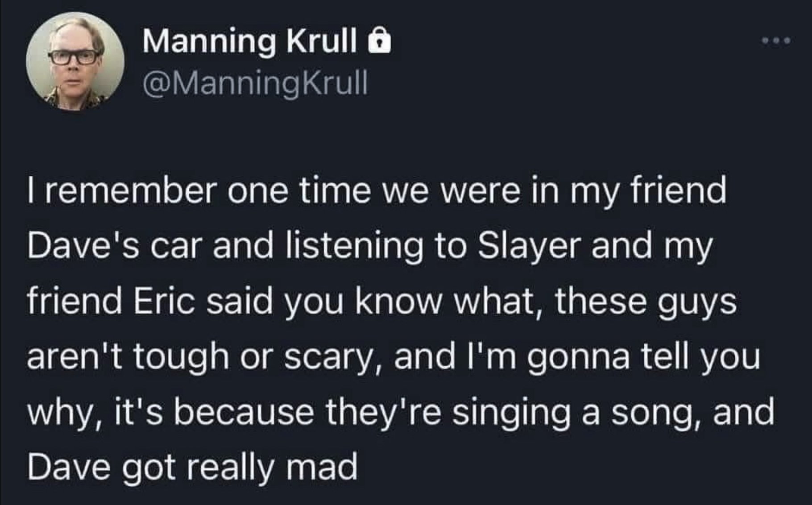The height and width of the screenshot is (505, 812).
Task: Click the display name "Manning Krull"
Action: click(x=250, y=41)
